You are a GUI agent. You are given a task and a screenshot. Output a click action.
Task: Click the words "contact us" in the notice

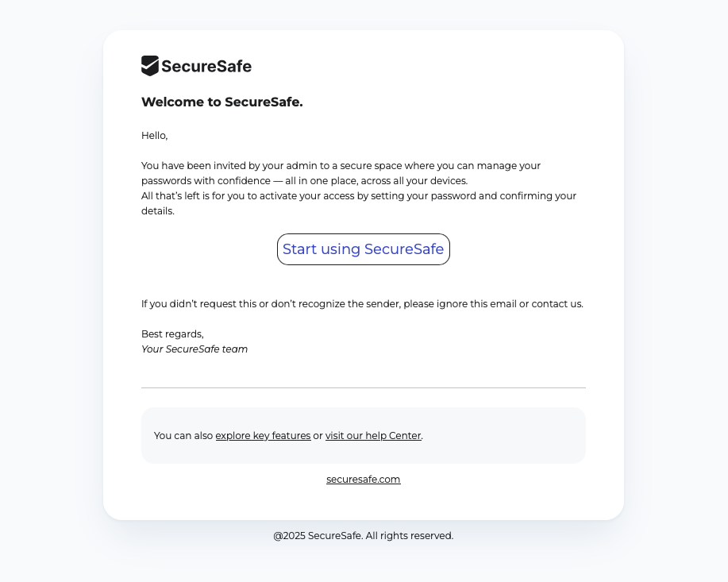(557, 304)
